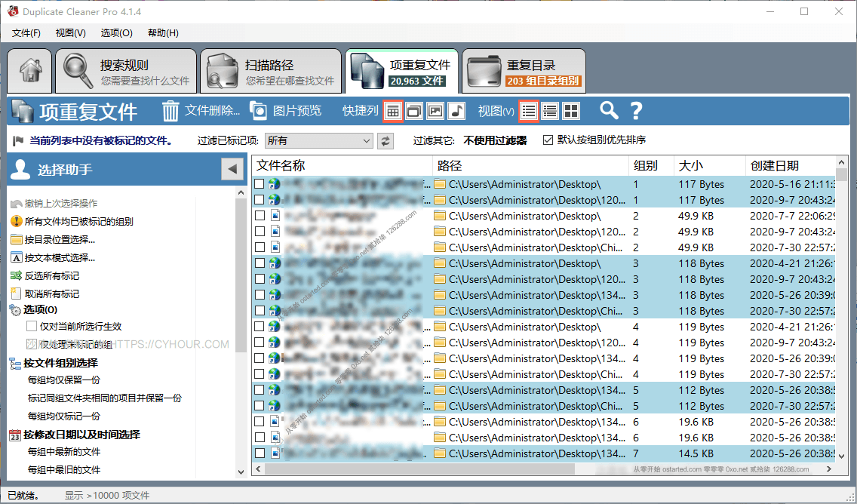Viewport: 857px width, 504px height.
Task: Check the first row in group 1
Action: point(260,184)
